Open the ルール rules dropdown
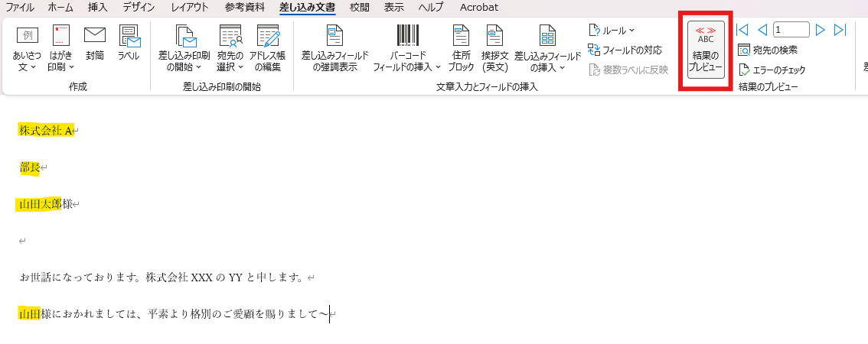 coord(611,31)
